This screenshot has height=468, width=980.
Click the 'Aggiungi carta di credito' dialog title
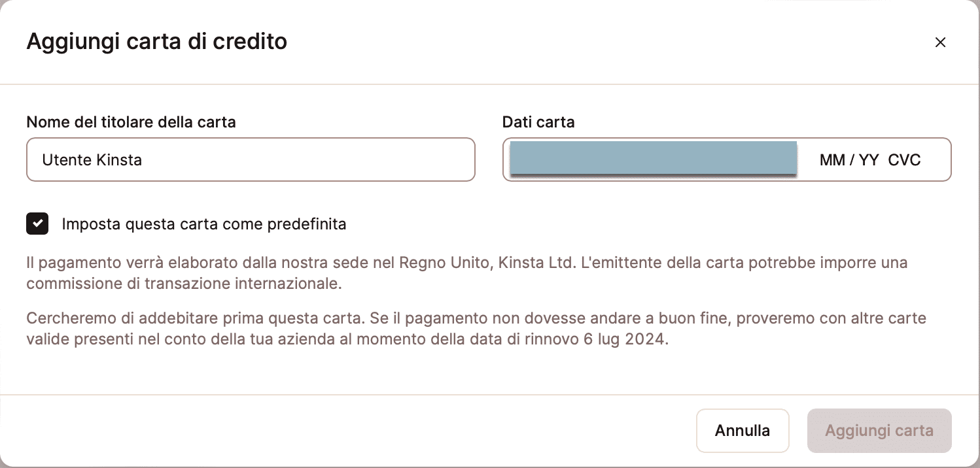[x=156, y=42]
